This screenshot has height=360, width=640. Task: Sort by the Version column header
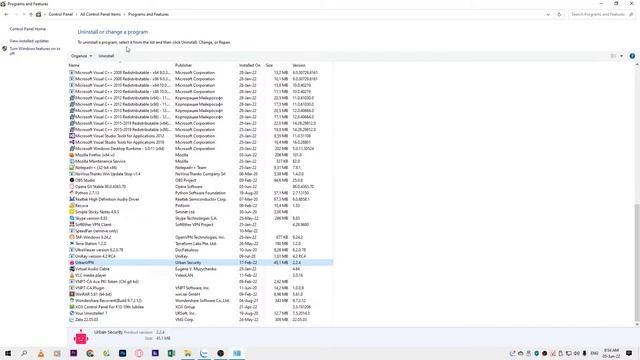coord(311,65)
